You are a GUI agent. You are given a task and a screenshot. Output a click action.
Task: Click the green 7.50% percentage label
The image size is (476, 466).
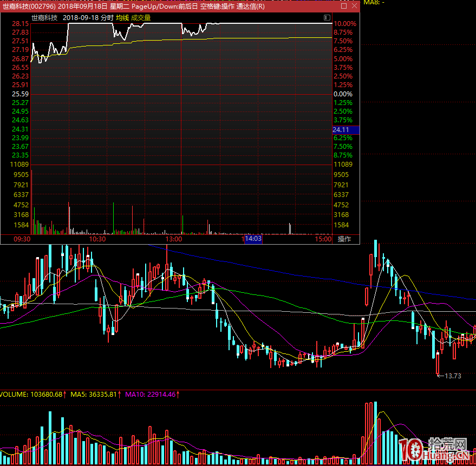343,147
